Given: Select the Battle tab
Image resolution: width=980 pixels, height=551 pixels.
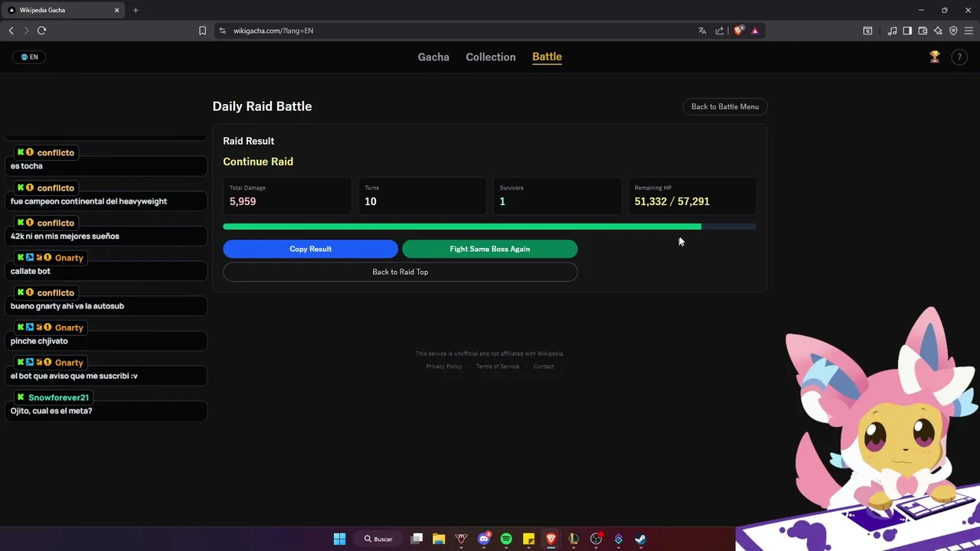Looking at the screenshot, I should (x=547, y=57).
